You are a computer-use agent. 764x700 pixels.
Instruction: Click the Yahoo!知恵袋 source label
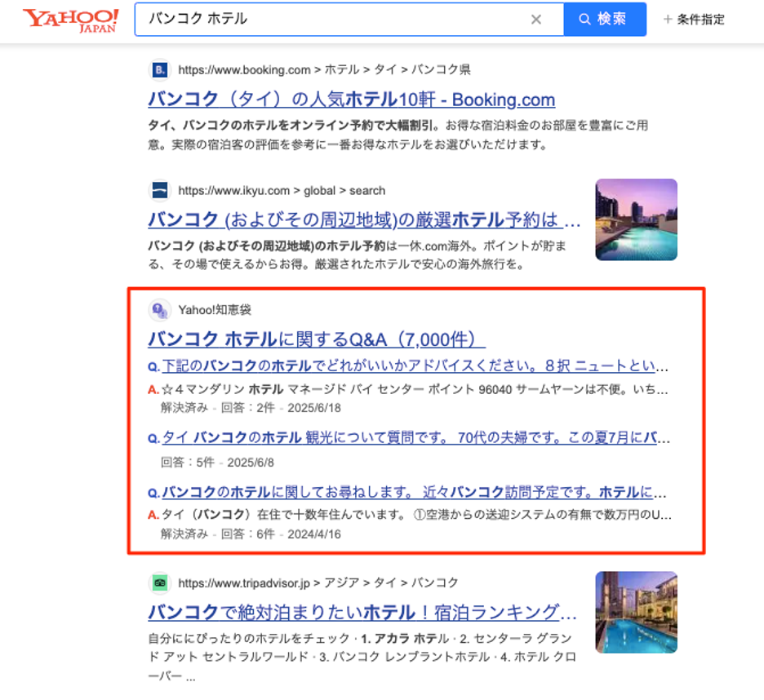(x=215, y=310)
